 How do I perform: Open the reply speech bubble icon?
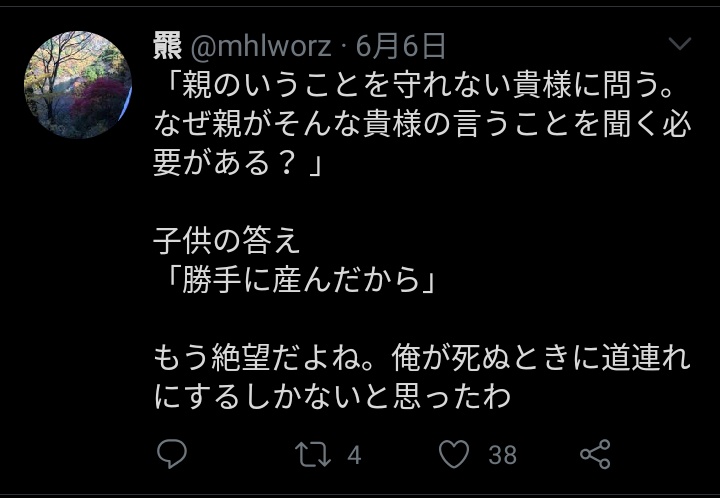172,453
